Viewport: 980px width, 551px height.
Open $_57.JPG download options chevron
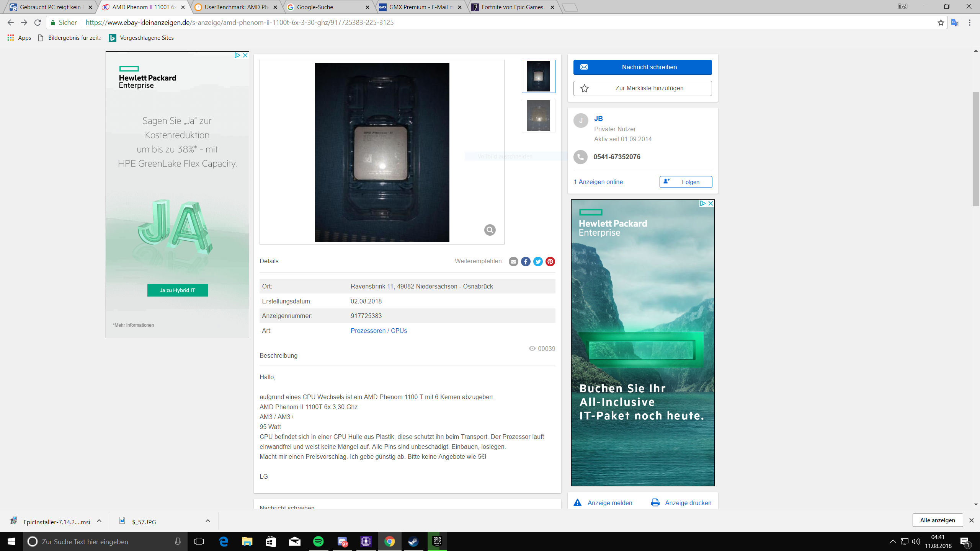tap(208, 521)
